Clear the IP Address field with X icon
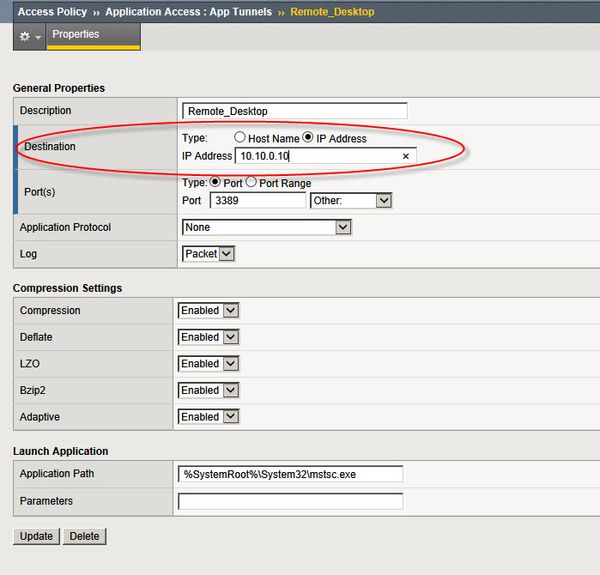This screenshot has height=575, width=600. point(405,157)
